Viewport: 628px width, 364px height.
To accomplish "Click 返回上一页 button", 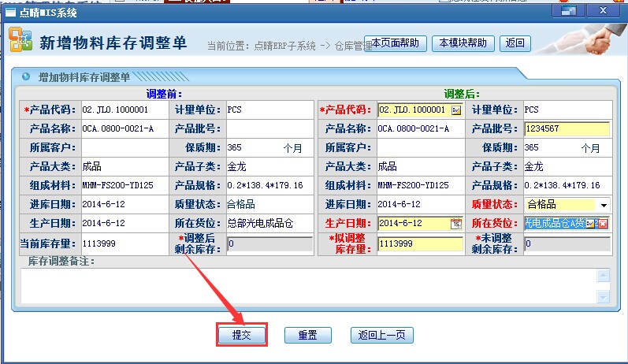I will pyautogui.click(x=381, y=335).
